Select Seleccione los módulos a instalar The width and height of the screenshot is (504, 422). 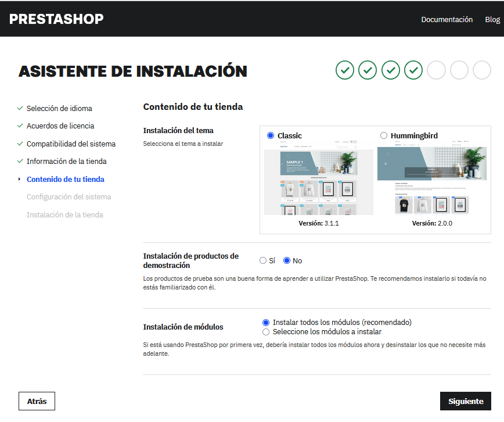(266, 332)
